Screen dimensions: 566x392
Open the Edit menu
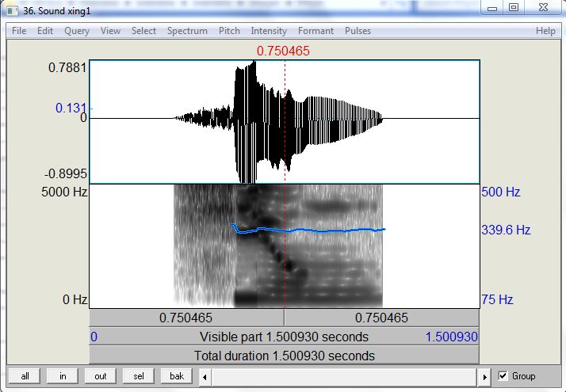pos(45,31)
